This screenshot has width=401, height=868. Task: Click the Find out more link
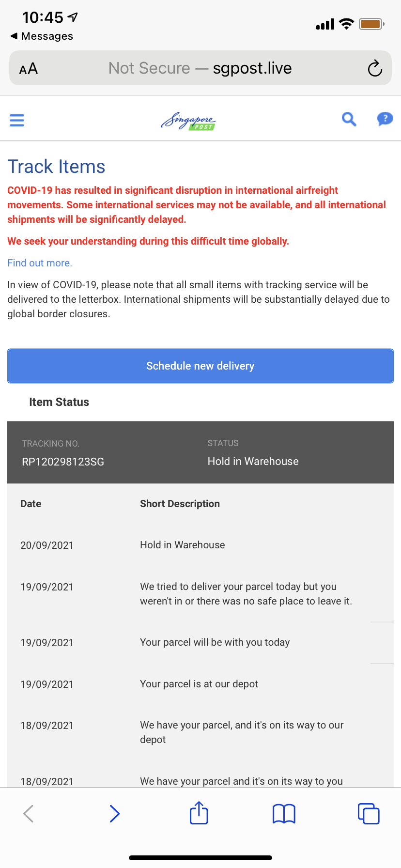tap(40, 263)
